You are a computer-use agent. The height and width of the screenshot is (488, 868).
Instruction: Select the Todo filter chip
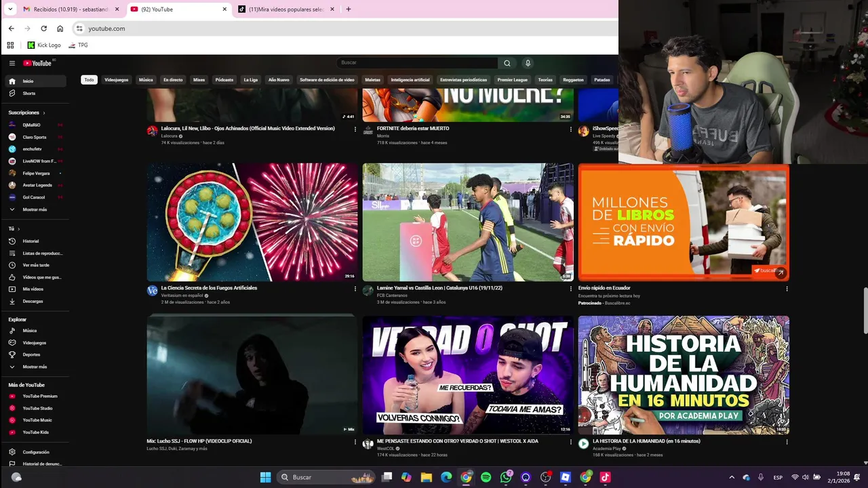pyautogui.click(x=89, y=80)
